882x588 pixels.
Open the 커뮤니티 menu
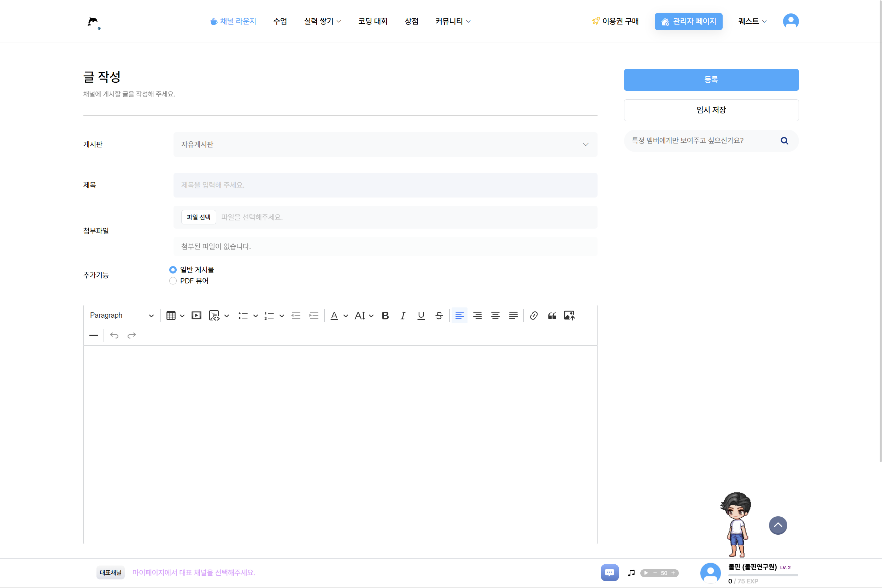pos(453,21)
